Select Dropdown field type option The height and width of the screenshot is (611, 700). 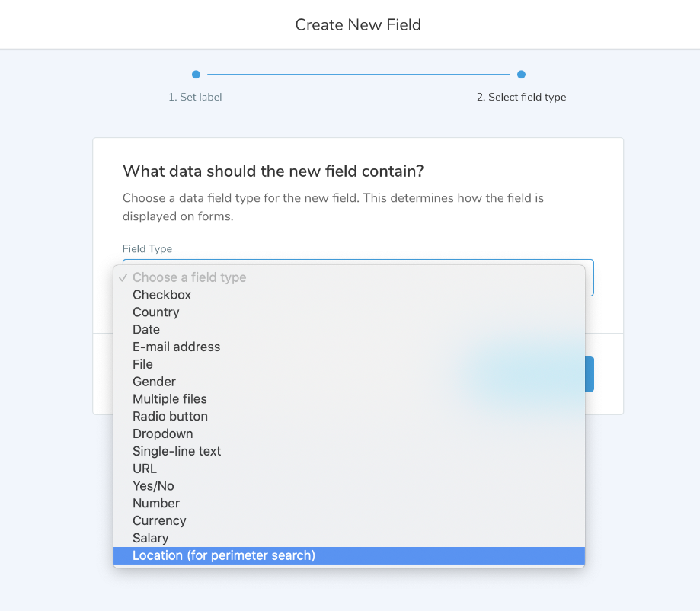click(x=162, y=433)
